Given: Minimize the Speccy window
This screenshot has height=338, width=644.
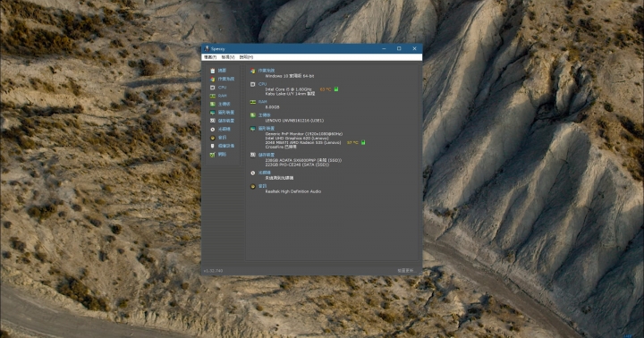Looking at the screenshot, I should click(x=384, y=48).
